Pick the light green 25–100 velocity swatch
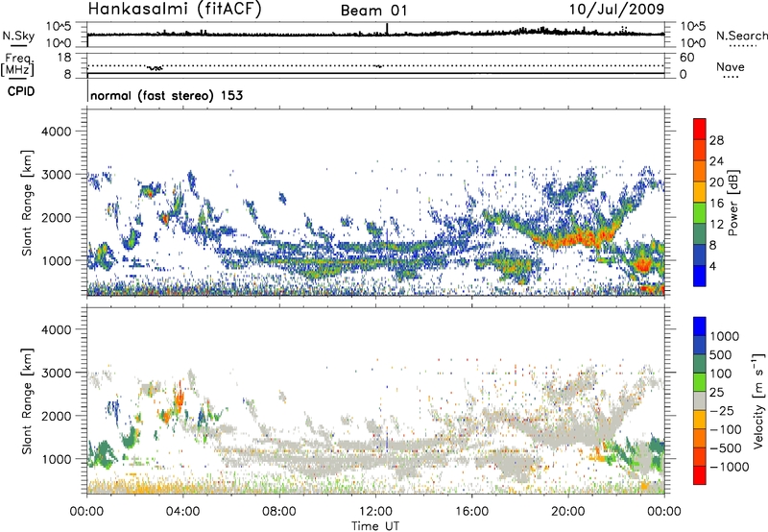 click(700, 382)
